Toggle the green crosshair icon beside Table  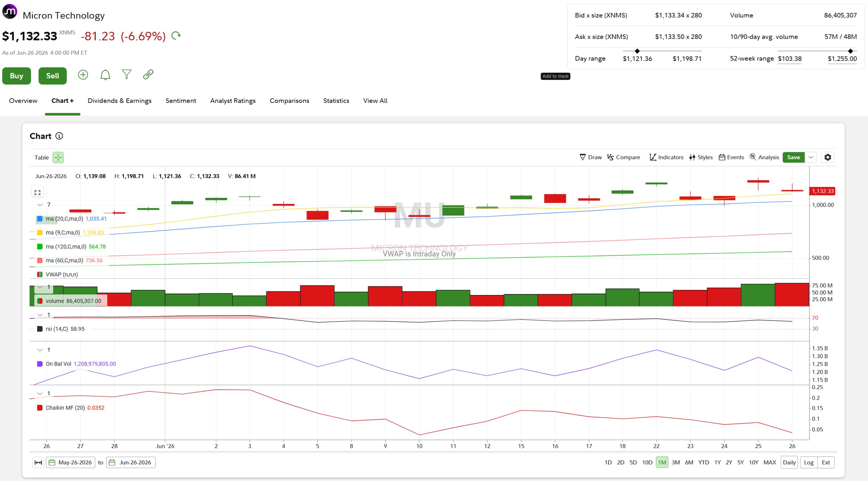(x=58, y=158)
